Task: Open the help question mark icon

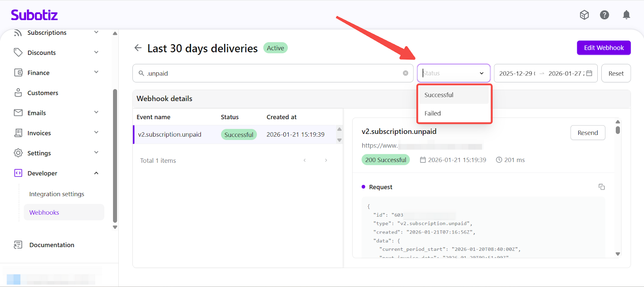Action: 604,15
